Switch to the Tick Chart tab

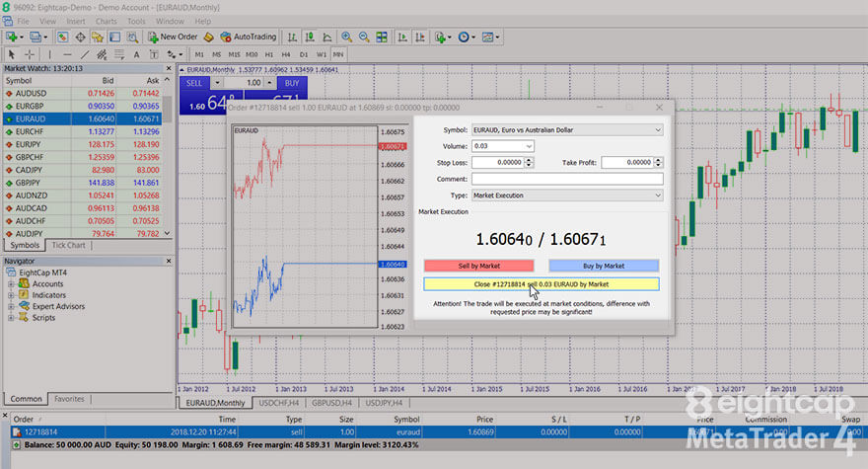click(69, 245)
